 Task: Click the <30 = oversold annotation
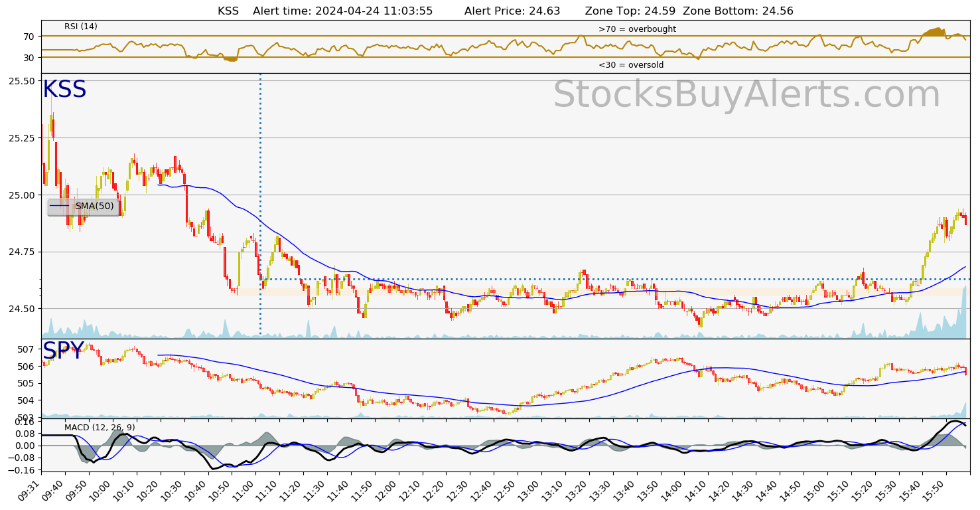(x=631, y=65)
